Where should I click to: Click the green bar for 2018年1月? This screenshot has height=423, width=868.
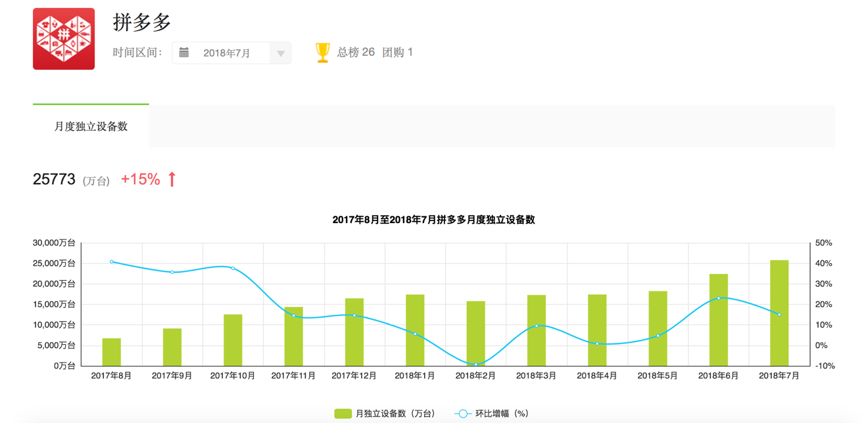(415, 330)
